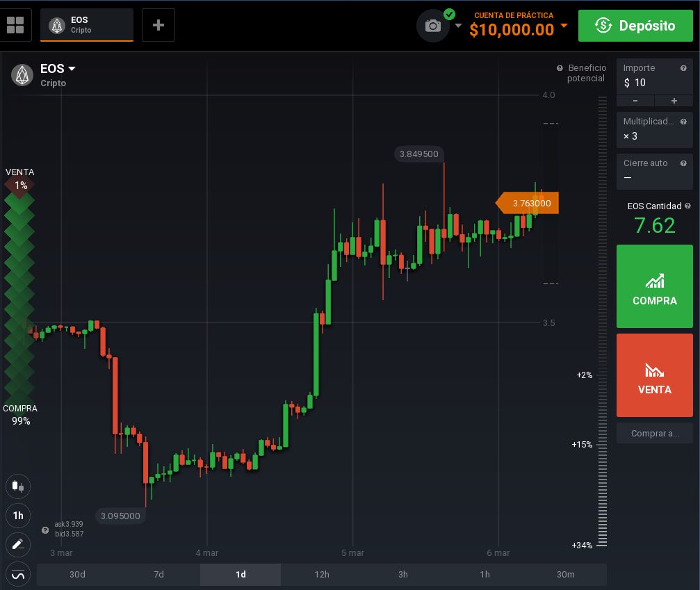Open the indicators wave icon button
This screenshot has width=700, height=590.
pos(18,575)
